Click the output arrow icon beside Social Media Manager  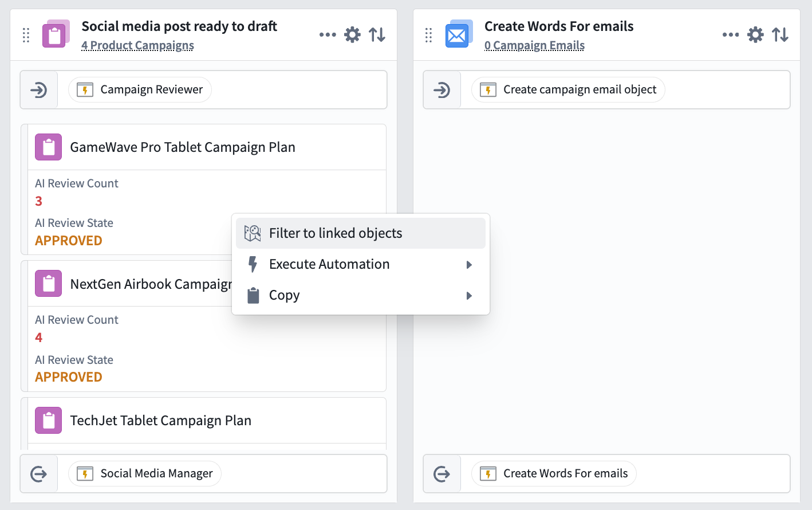[x=38, y=473]
